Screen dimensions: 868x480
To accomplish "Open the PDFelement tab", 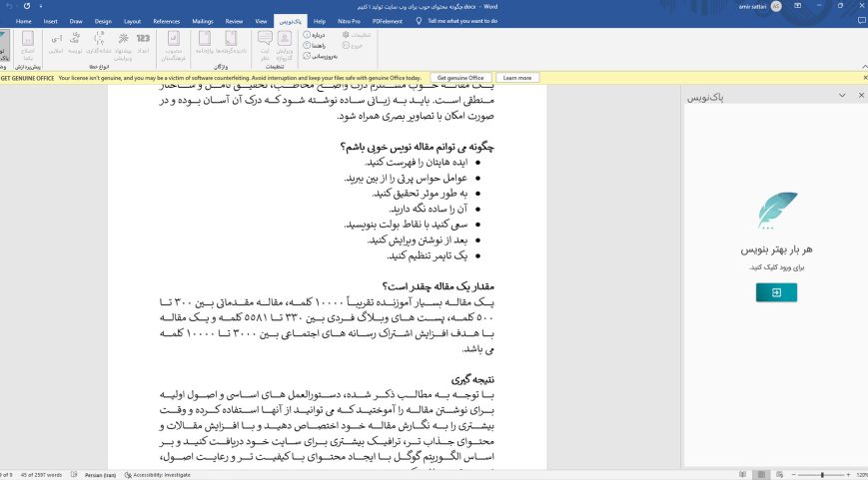I will coord(387,21).
